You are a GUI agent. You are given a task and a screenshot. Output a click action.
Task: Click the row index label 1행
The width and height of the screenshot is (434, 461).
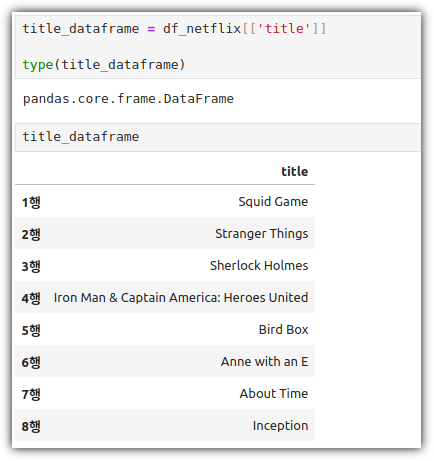tap(31, 202)
